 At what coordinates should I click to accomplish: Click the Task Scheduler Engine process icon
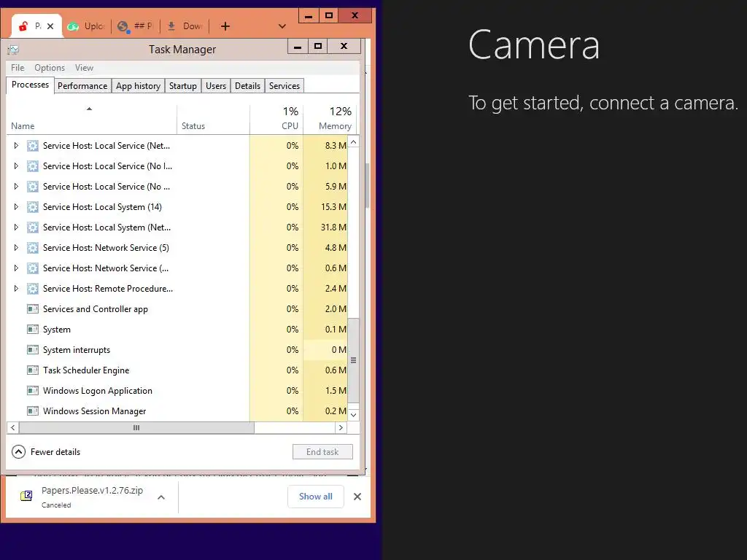point(32,370)
